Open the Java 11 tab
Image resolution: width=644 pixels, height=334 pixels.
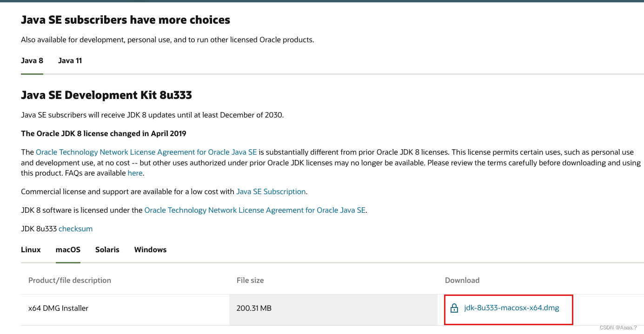pos(70,61)
